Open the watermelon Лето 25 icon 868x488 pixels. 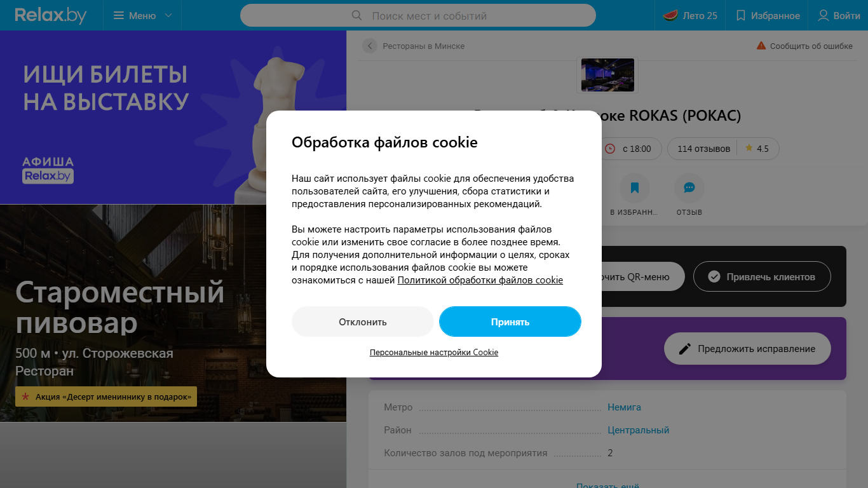pyautogui.click(x=670, y=15)
